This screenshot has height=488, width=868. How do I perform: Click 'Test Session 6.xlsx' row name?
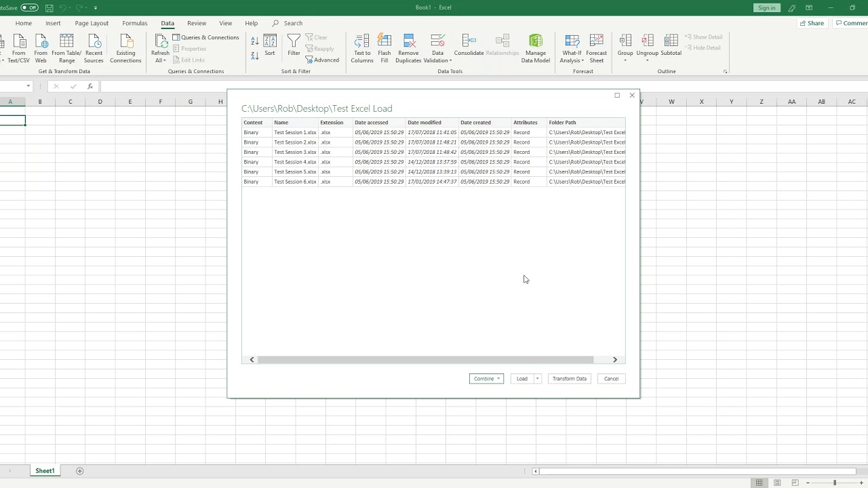(295, 182)
